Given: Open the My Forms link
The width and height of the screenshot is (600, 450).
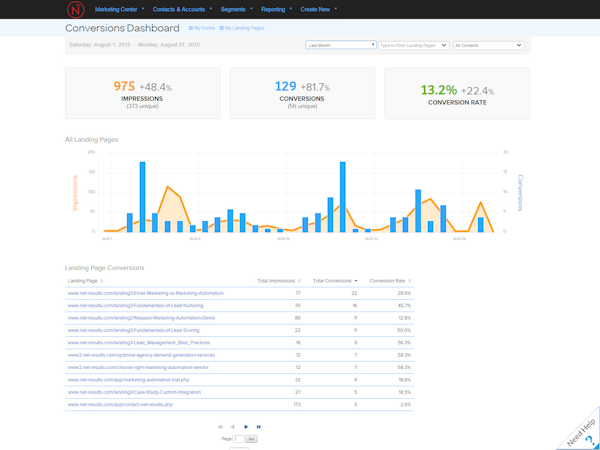Looking at the screenshot, I should [202, 29].
